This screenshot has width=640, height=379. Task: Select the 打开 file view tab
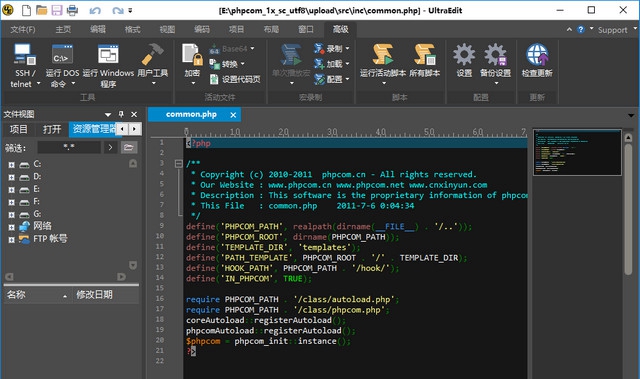(x=52, y=129)
